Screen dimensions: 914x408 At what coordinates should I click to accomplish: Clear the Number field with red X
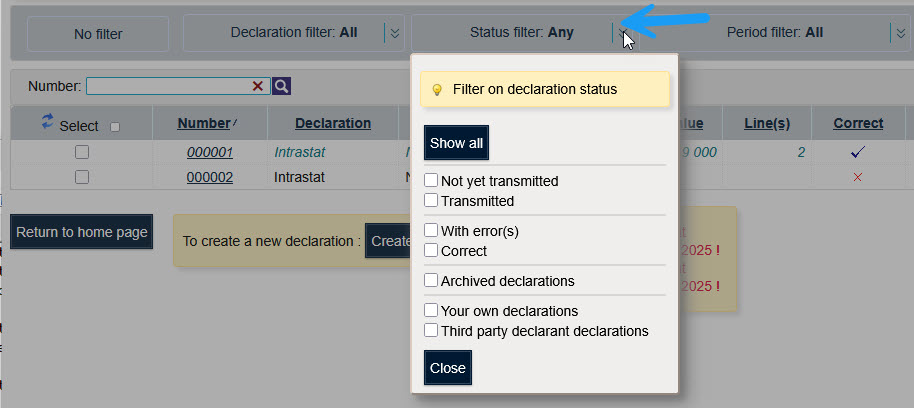click(x=258, y=87)
